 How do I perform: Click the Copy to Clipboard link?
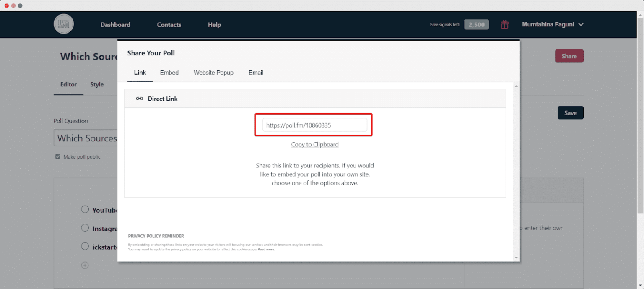coord(315,144)
